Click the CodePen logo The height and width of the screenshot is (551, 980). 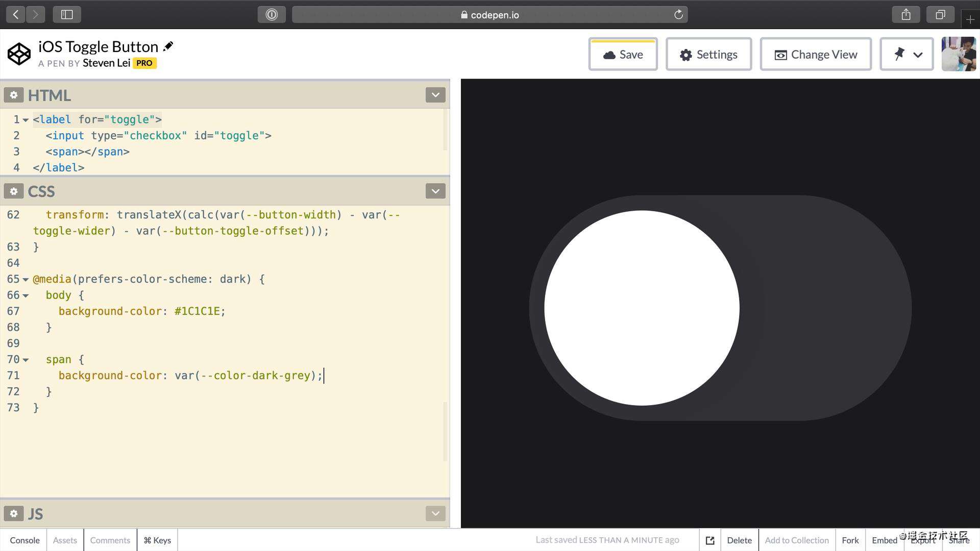[19, 54]
